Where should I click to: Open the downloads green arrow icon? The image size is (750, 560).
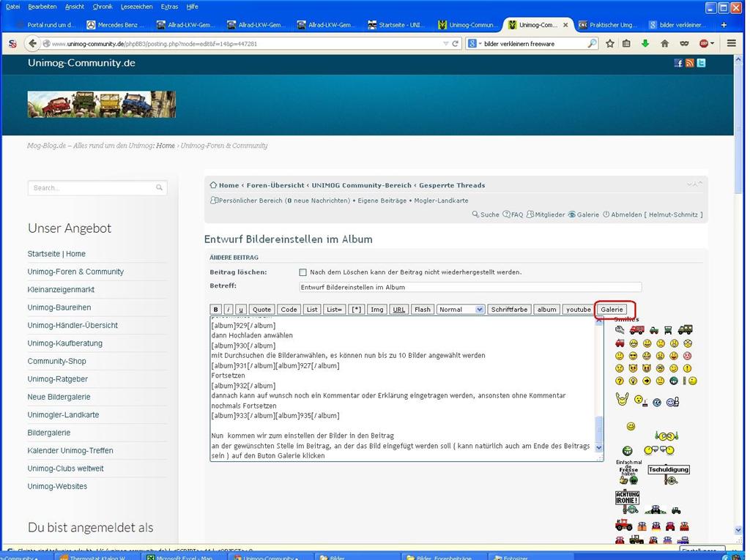(645, 44)
